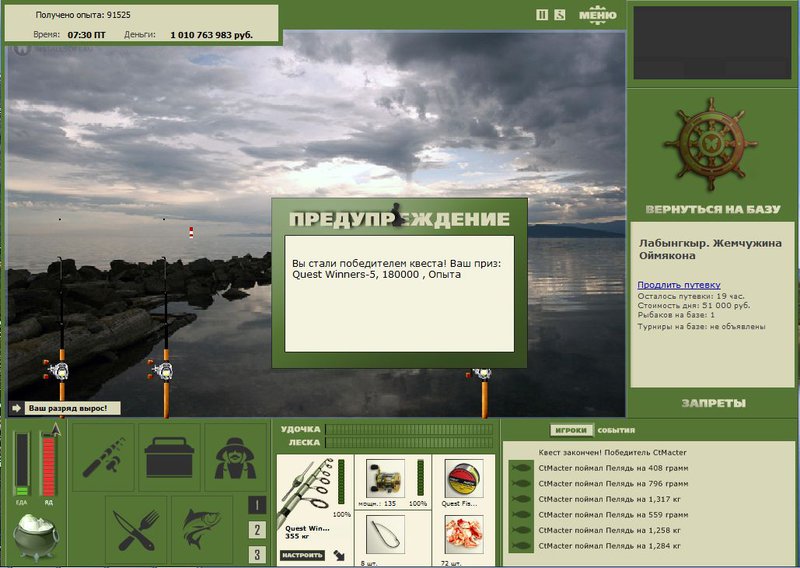Click 'CtMacter поймал Пелядь на 1,284 кг' text

609,546
